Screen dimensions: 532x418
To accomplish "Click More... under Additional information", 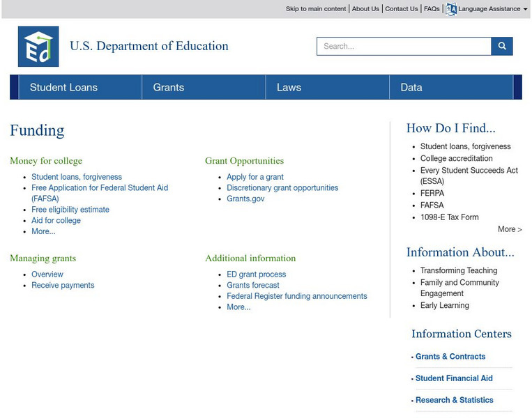I will point(239,307).
